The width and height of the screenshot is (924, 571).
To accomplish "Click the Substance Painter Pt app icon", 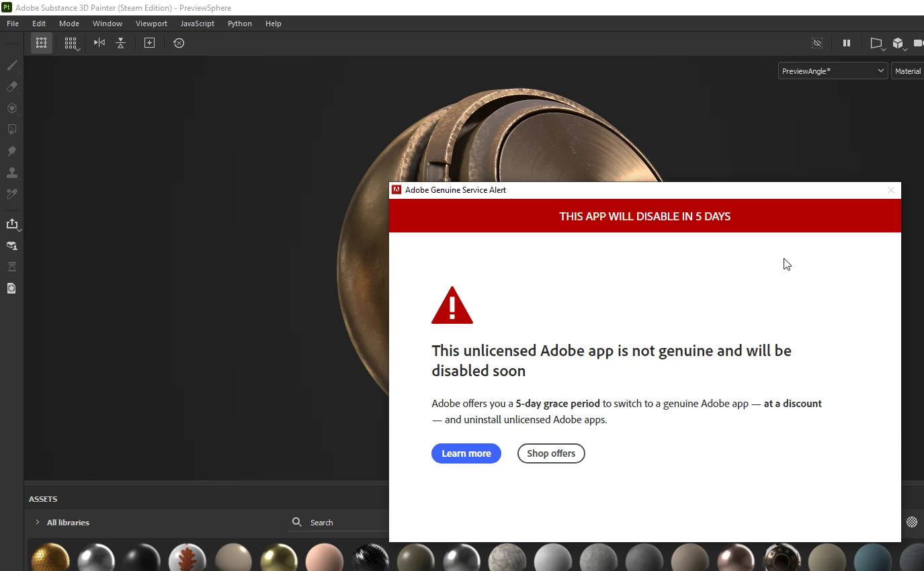I will [7, 7].
